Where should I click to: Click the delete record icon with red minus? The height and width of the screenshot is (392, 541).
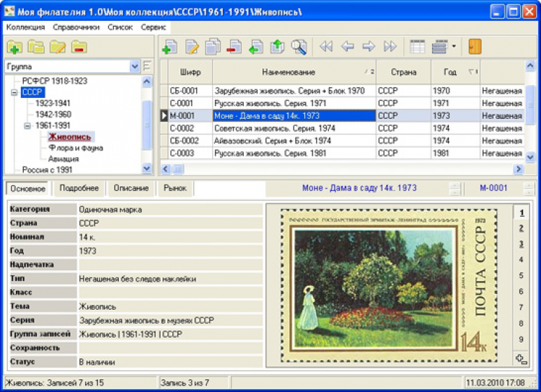pos(234,48)
